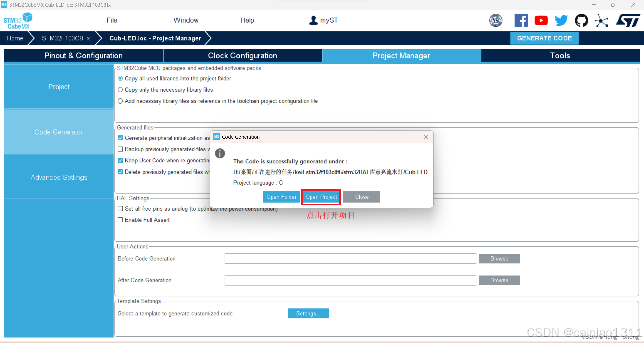The height and width of the screenshot is (343, 644).
Task: Select Copy all used libraries into project folder
Action: [x=120, y=78]
